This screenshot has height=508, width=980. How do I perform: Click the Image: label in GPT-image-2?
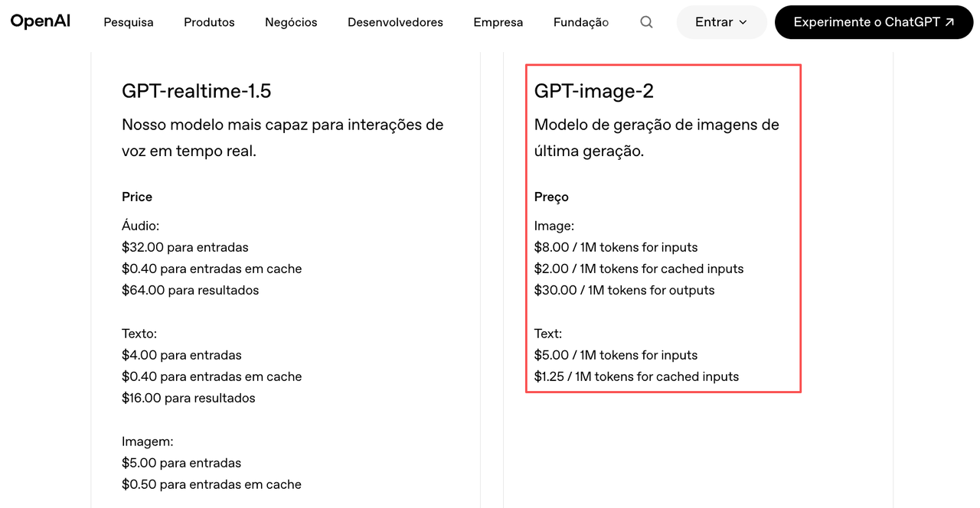coord(554,226)
